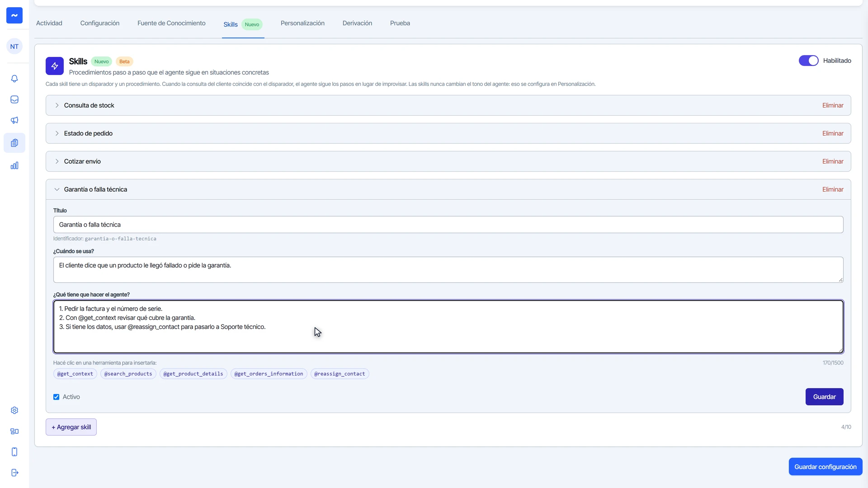Open the bar chart analytics icon
Viewport: 868px width, 488px height.
pos(14,165)
